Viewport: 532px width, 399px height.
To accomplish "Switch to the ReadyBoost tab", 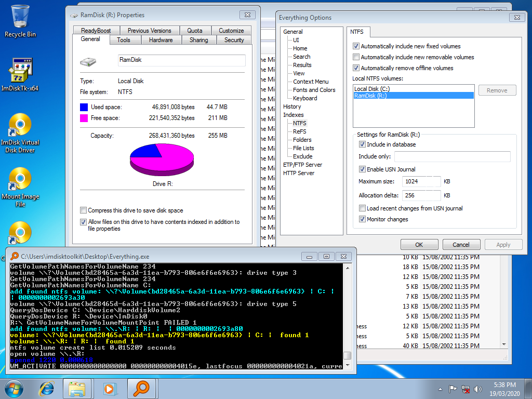I will click(96, 31).
